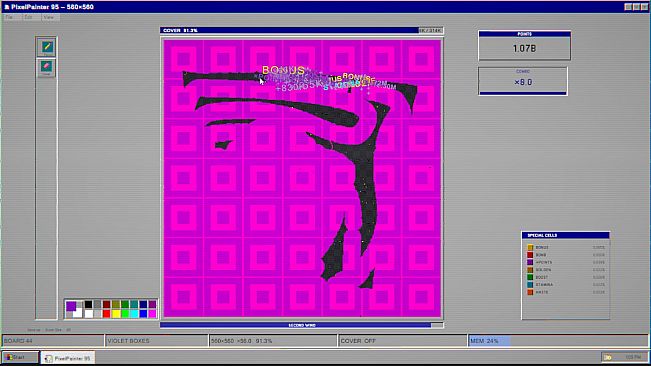Click the Combo multiplier ×8.0
Image resolution: width=651 pixels, height=366 pixels.
coord(523,82)
